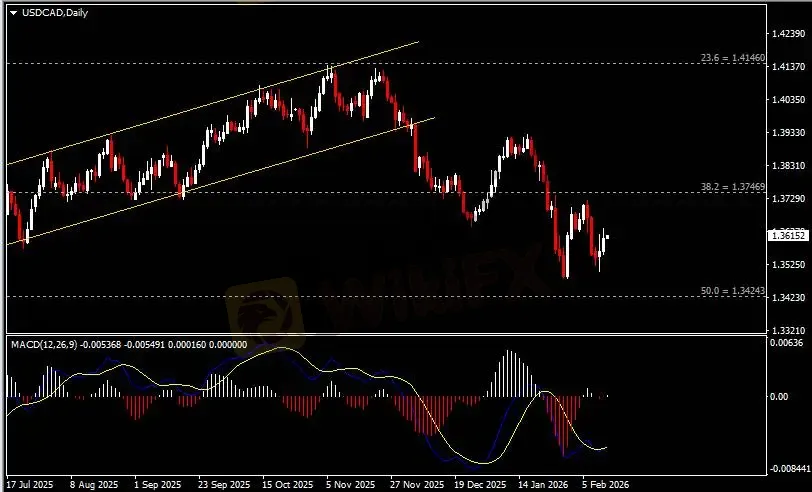Click the 5 Feb 2026 date label
Image resolution: width=812 pixels, height=492 pixels.
coord(606,485)
